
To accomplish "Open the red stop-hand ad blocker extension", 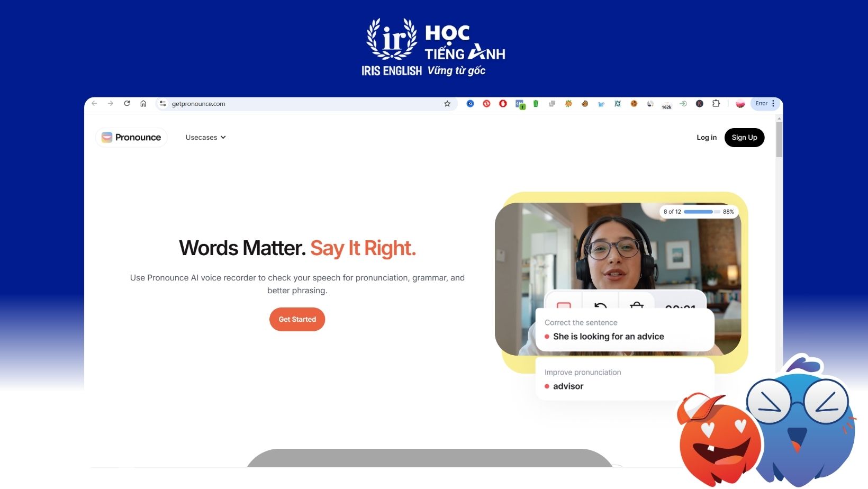I will click(x=503, y=104).
